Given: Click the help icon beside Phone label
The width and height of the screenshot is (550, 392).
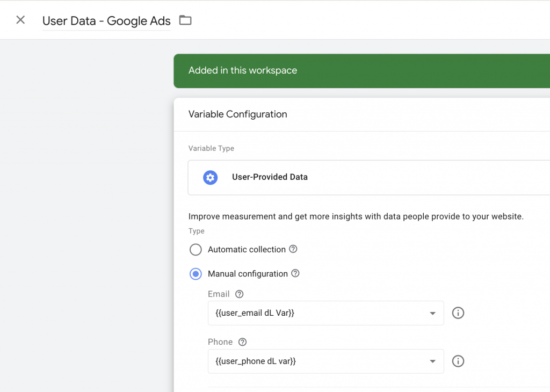Looking at the screenshot, I should click(242, 342).
